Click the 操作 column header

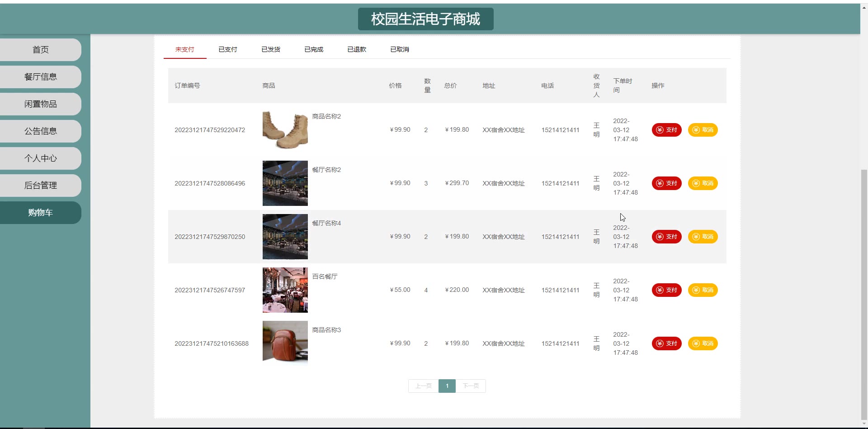[x=658, y=86]
